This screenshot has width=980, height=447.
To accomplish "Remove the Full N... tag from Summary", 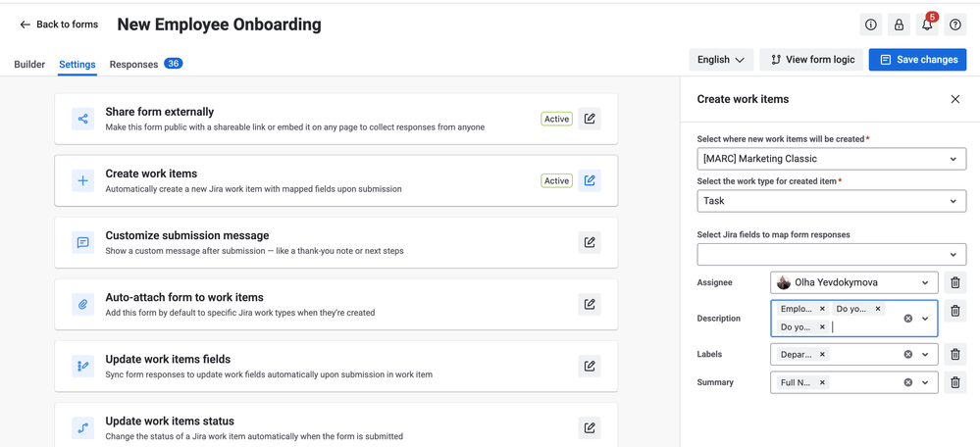I will (822, 382).
